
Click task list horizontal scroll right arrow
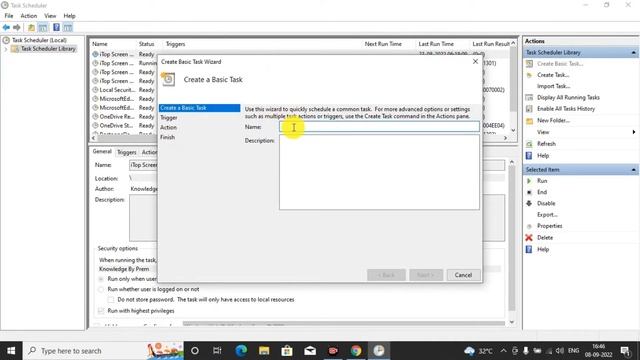[x=505, y=138]
